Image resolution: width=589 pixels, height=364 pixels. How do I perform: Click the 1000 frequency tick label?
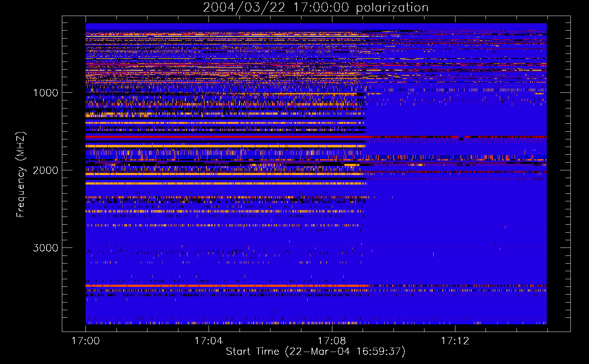46,93
